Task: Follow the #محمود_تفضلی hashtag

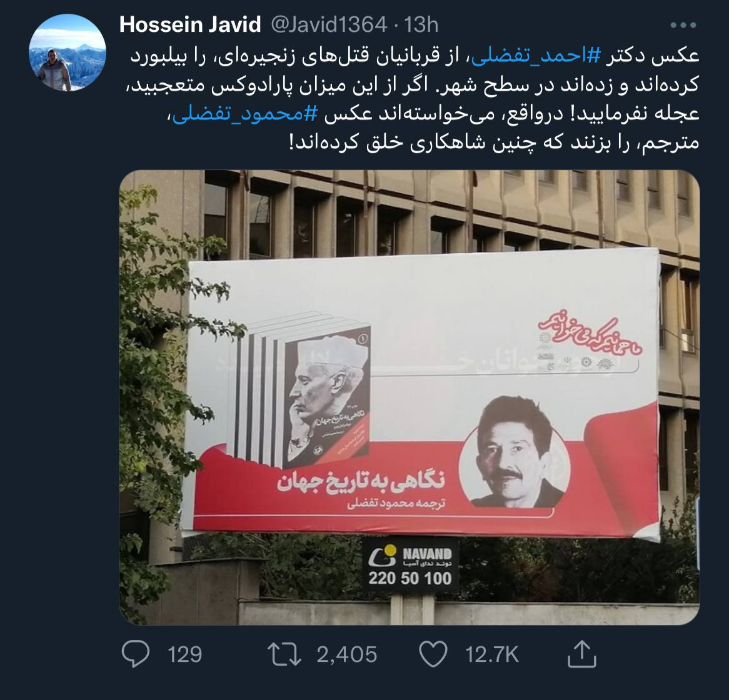Action: (244, 114)
